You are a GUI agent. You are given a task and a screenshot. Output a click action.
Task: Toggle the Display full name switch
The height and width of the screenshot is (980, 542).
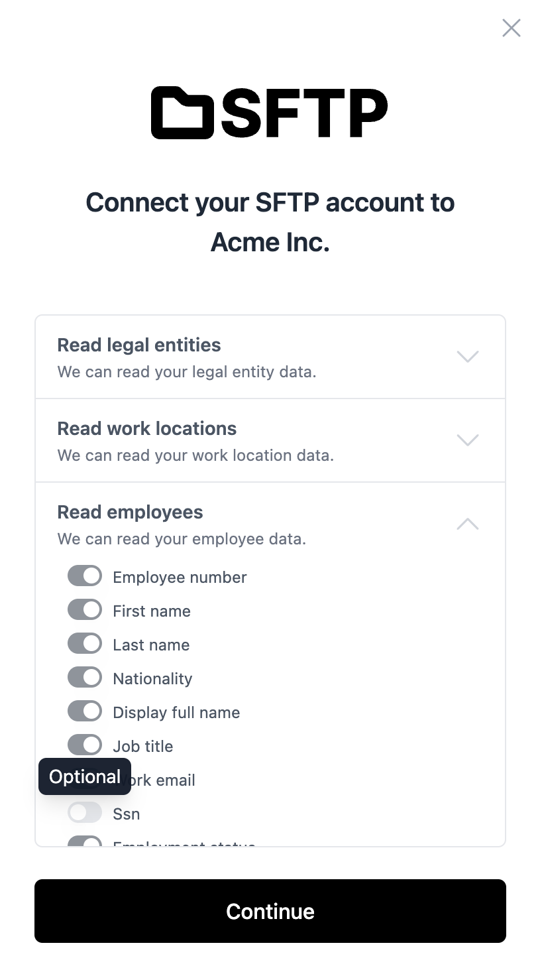pos(85,711)
